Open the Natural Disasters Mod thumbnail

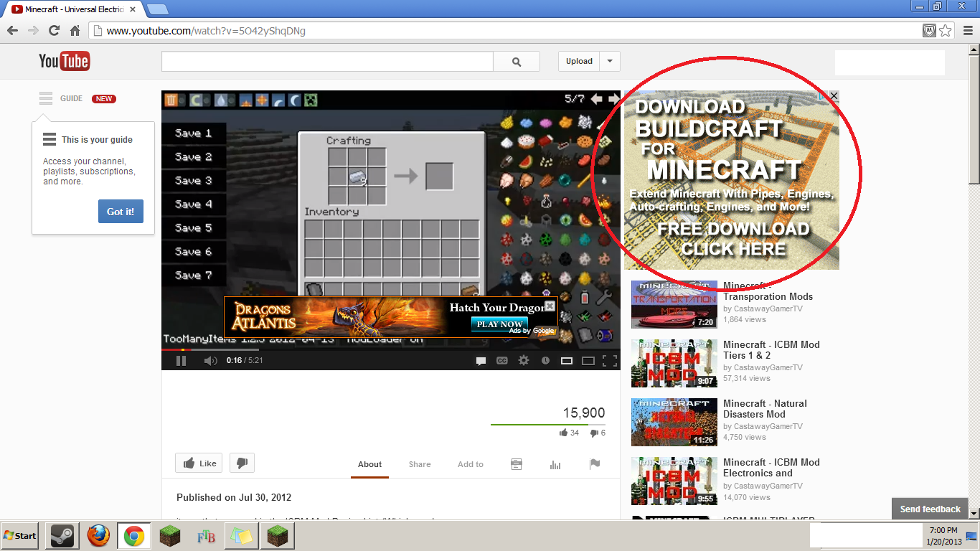(674, 422)
